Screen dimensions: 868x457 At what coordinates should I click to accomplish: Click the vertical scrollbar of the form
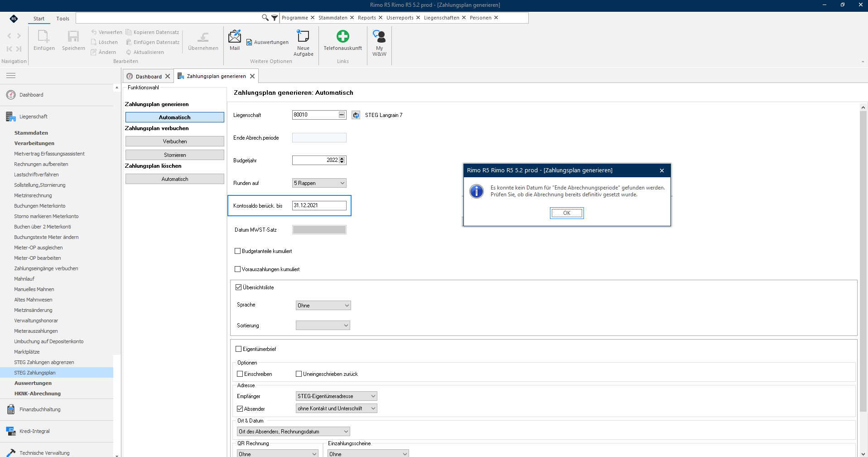coord(863,261)
